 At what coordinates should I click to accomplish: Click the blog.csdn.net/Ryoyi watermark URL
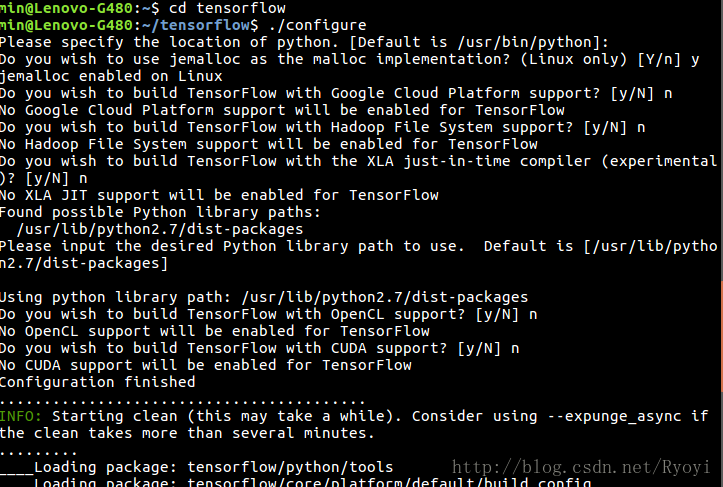581,467
